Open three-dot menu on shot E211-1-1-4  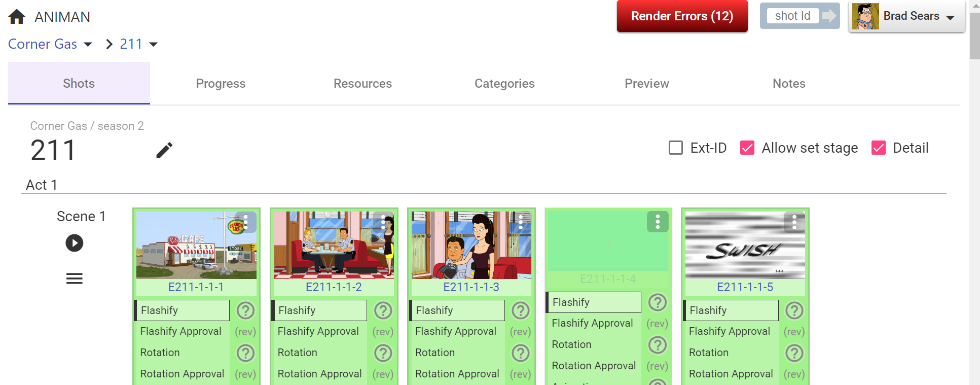(x=657, y=222)
